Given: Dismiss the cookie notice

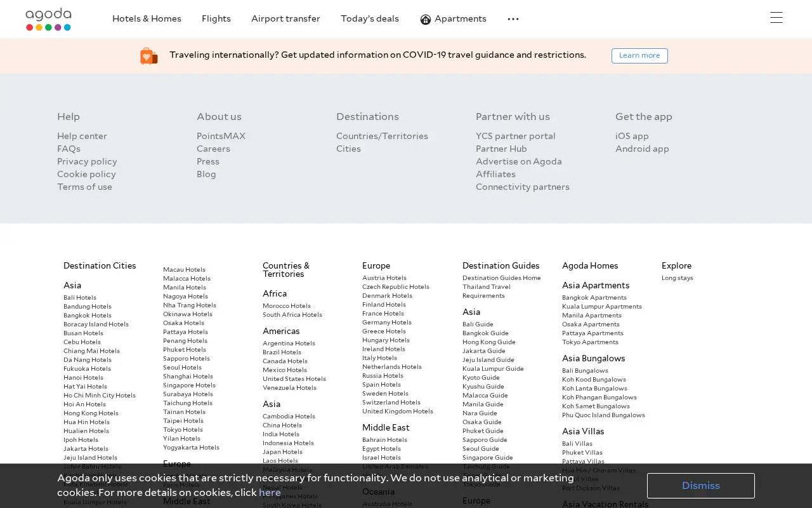Looking at the screenshot, I should click(x=701, y=486).
